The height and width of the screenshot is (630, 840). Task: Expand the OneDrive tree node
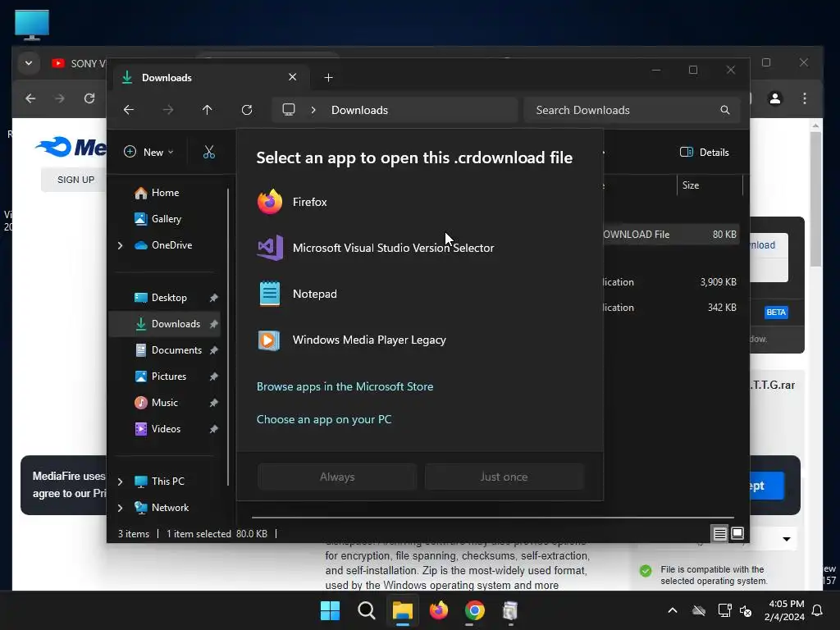pyautogui.click(x=120, y=245)
